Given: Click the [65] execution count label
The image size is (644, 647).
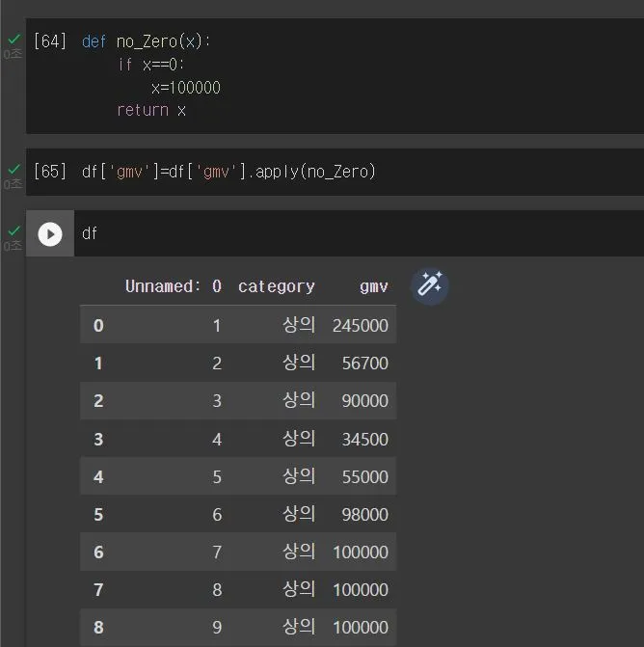Looking at the screenshot, I should click(50, 172).
